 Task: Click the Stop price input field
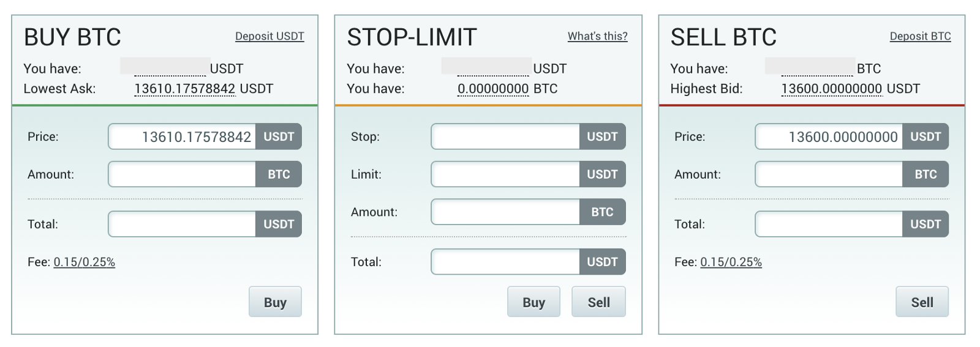pos(506,136)
